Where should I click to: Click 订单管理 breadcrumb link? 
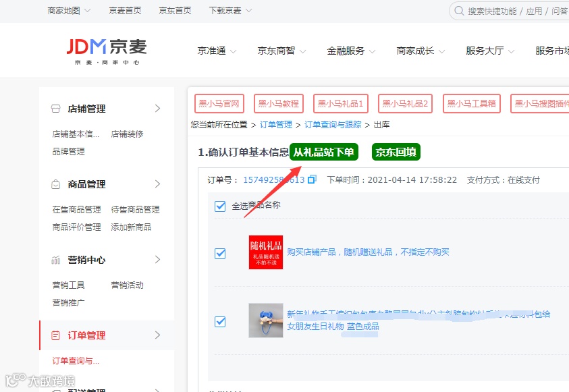276,125
